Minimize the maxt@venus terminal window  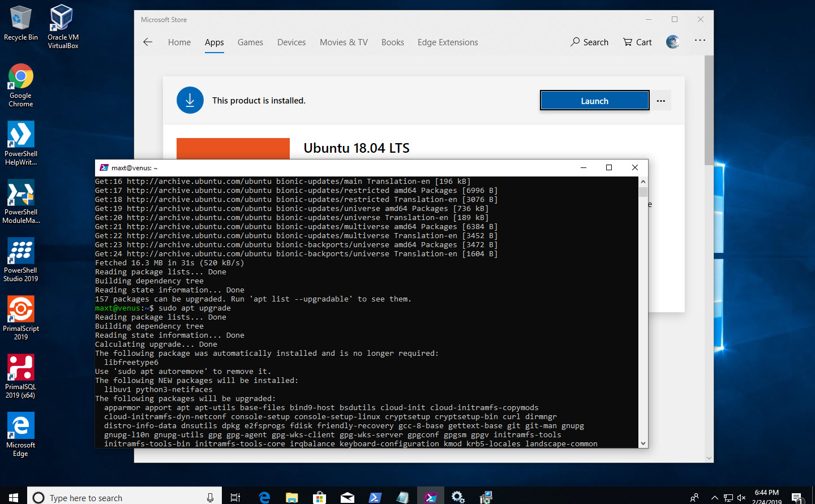point(584,167)
